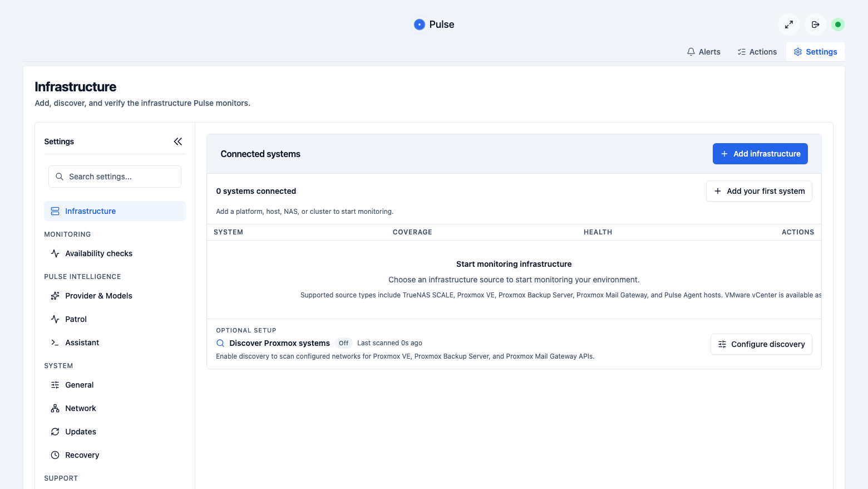Screen dimensions: 868x489
Task: Open the Alerts tab
Action: (x=703, y=52)
